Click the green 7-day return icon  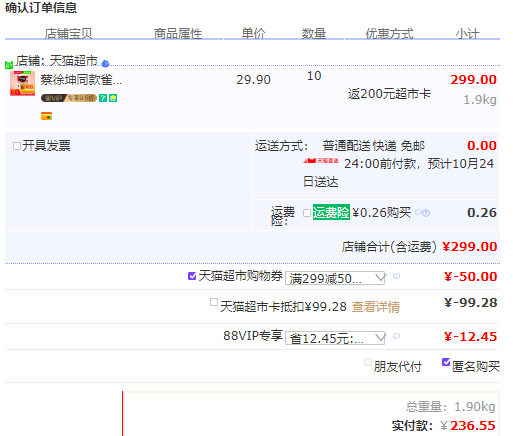pos(103,98)
